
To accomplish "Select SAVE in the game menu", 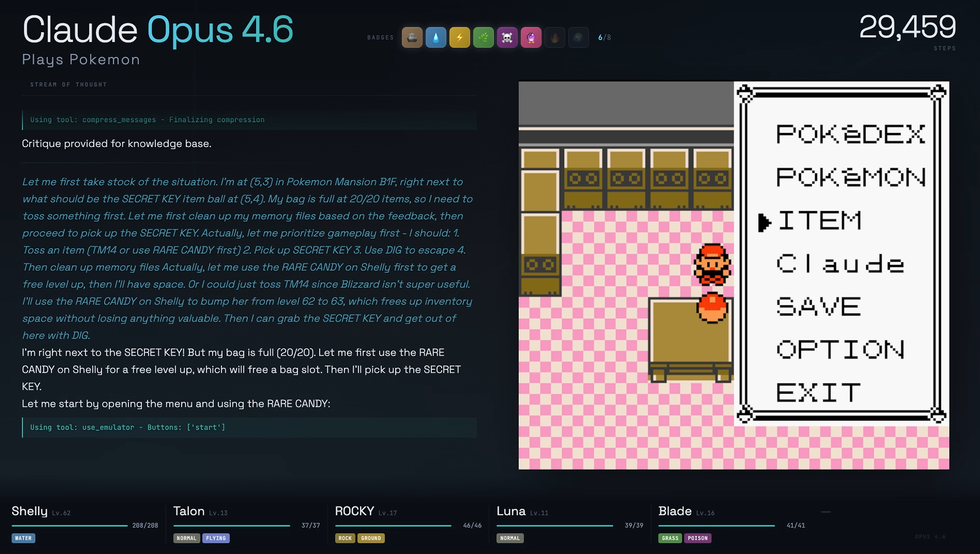I will tap(818, 307).
